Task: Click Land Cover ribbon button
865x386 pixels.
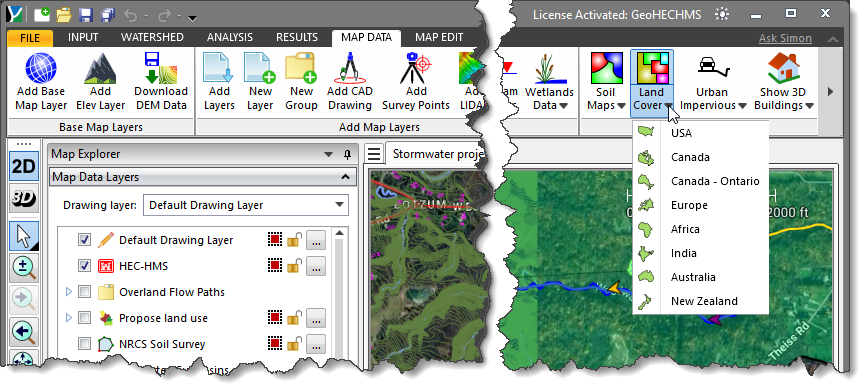Action: pyautogui.click(x=652, y=83)
